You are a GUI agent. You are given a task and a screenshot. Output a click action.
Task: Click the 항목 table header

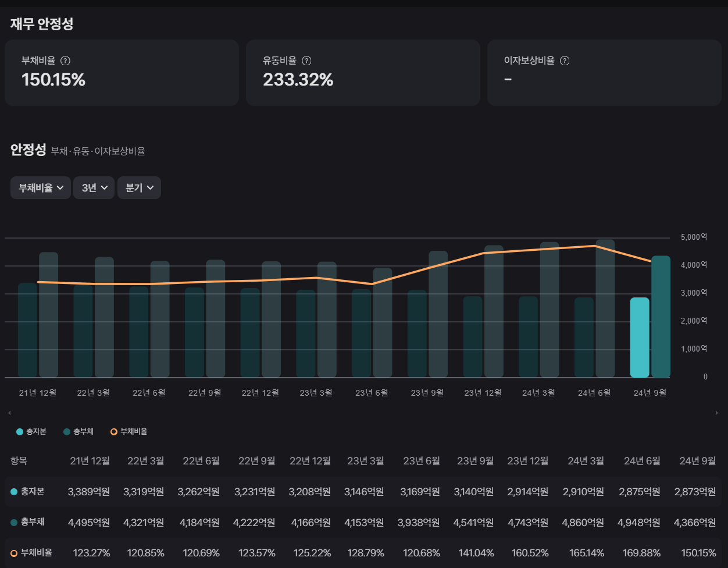point(19,461)
